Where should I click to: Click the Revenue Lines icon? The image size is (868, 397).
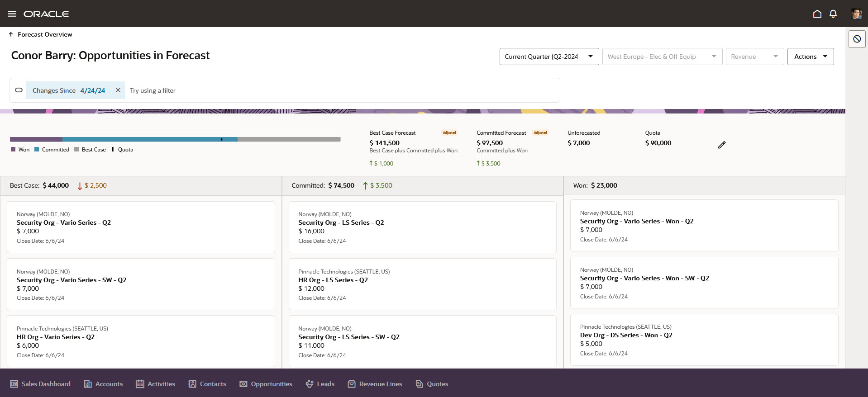tap(352, 384)
